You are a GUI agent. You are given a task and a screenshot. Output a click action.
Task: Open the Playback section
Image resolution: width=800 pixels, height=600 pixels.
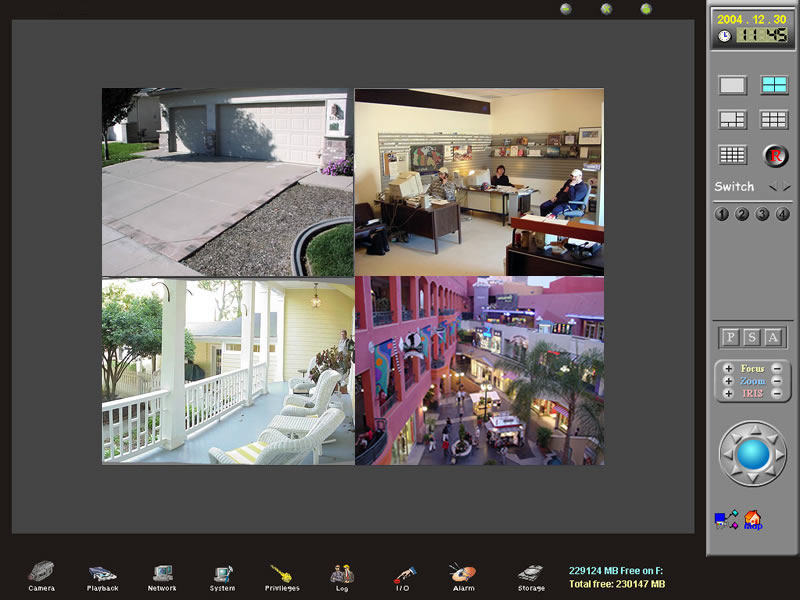coord(102,574)
